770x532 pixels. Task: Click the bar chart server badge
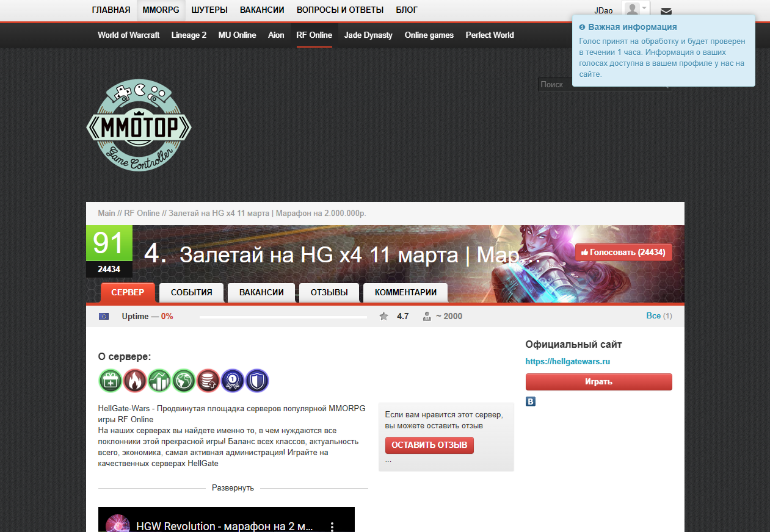159,381
